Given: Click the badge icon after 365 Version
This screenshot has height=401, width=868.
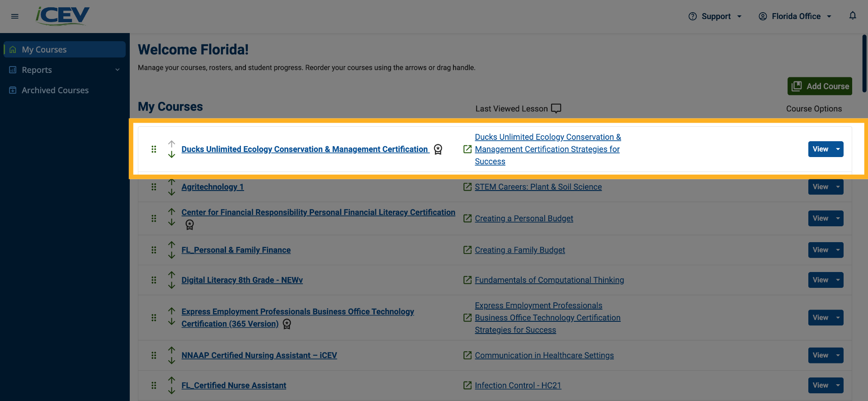Looking at the screenshot, I should [287, 324].
